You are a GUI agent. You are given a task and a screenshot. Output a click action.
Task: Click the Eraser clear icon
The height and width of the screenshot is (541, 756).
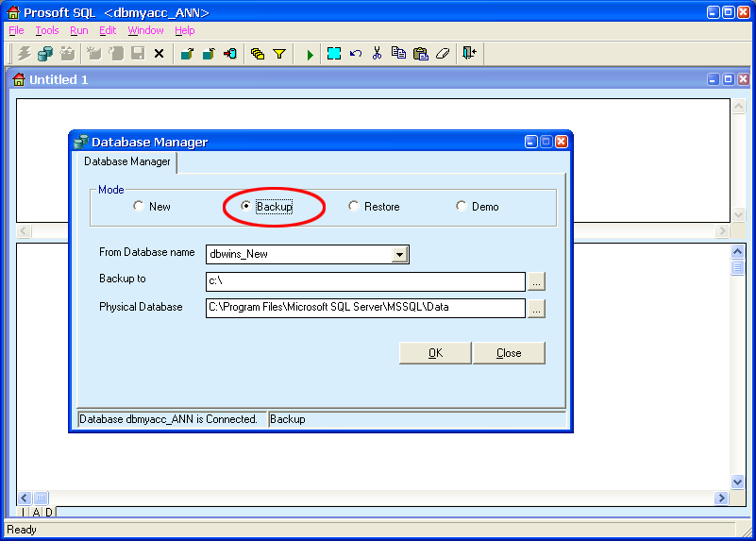pos(443,54)
